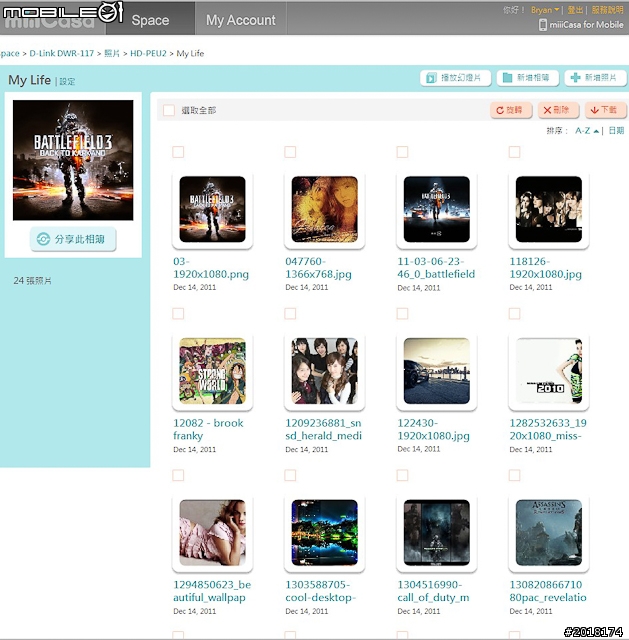Open thumbnail of 03-1920x1080.png
Viewport: 629px width, 640px height.
[x=213, y=209]
